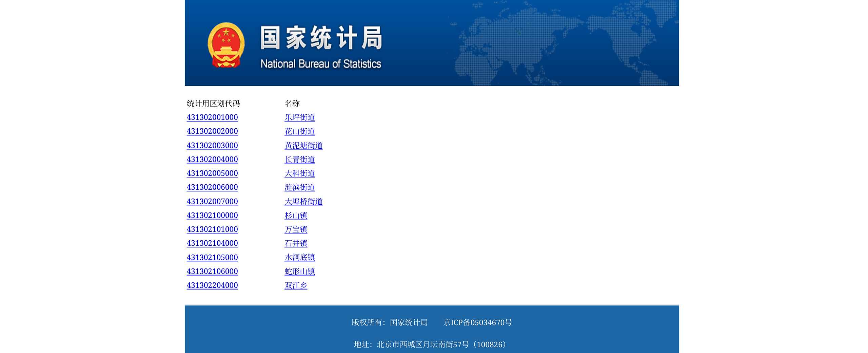The height and width of the screenshot is (353, 868).
Task: Open the 双江乡 link
Action: click(296, 285)
